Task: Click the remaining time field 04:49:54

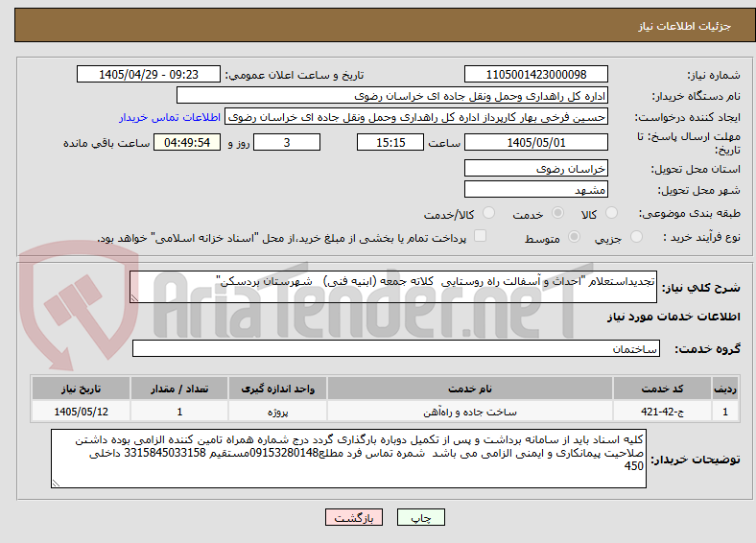Action: (187, 143)
